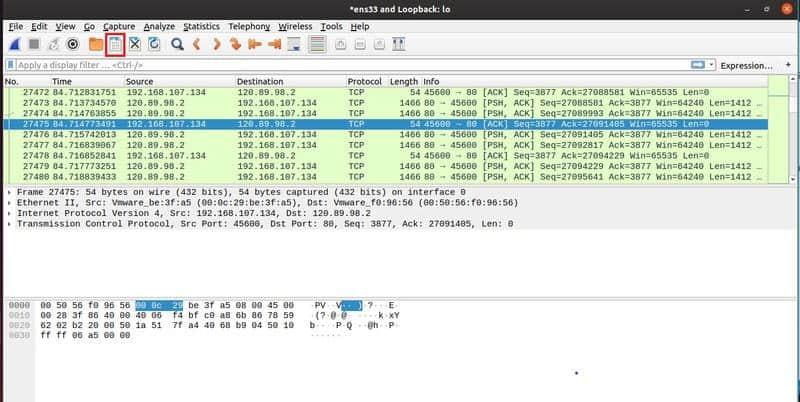This screenshot has height=402, width=800.
Task: Toggle packet list colorize rules
Action: 317,45
